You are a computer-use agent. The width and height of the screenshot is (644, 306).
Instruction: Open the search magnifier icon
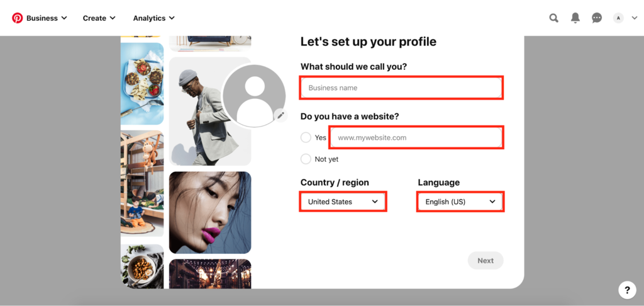point(554,18)
